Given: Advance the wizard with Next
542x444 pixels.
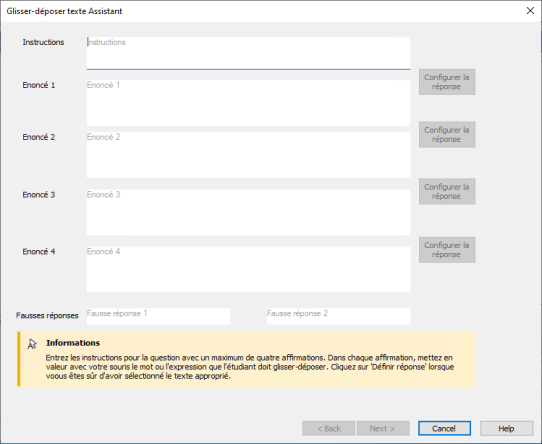Looking at the screenshot, I should tap(383, 428).
